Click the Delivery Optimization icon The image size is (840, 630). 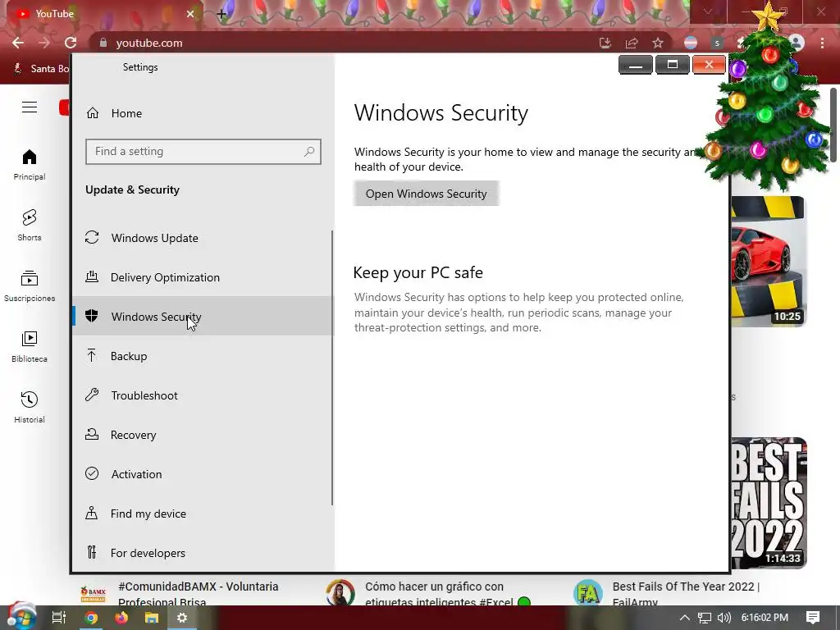tap(92, 276)
